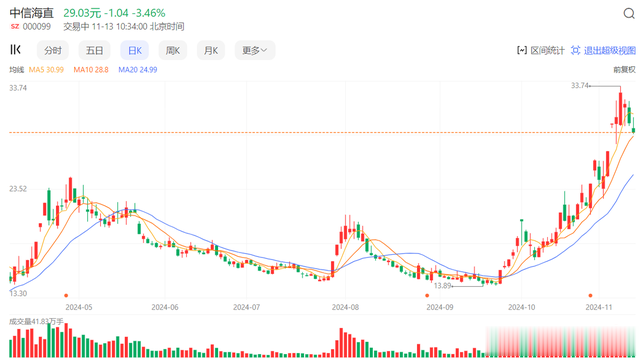Click the 退出超级视图 exit super view icon
The image size is (640, 361).
(576, 50)
